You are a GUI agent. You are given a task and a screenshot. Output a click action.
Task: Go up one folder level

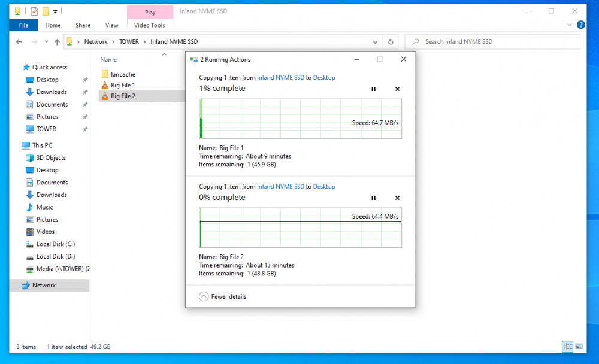(x=57, y=42)
